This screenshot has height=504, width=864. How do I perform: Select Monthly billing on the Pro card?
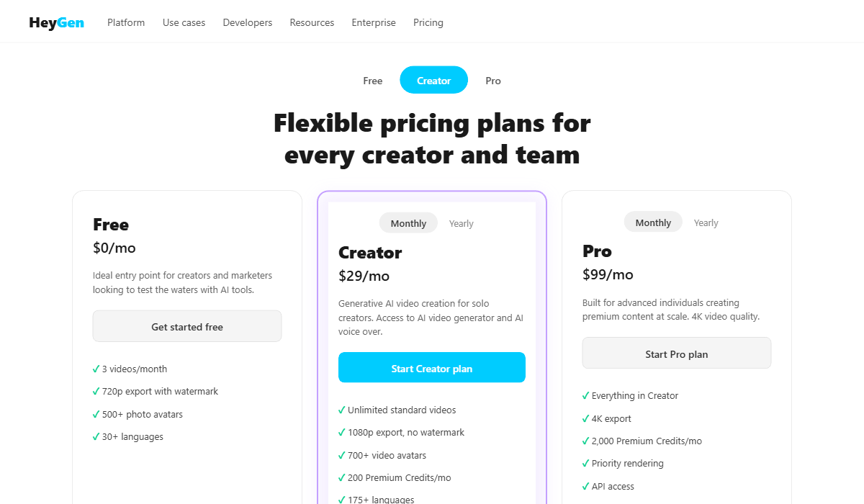click(652, 222)
